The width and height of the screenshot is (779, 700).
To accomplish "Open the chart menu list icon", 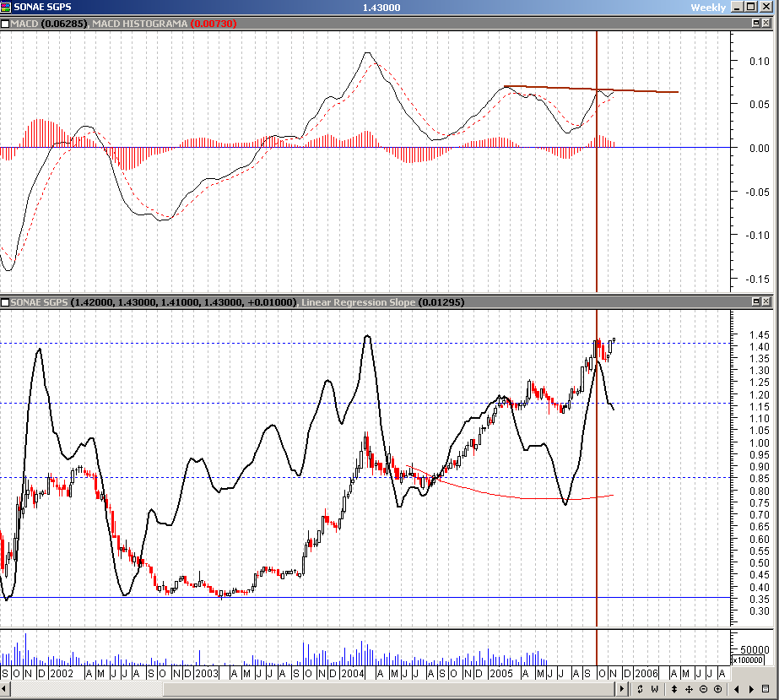I will coord(765,689).
